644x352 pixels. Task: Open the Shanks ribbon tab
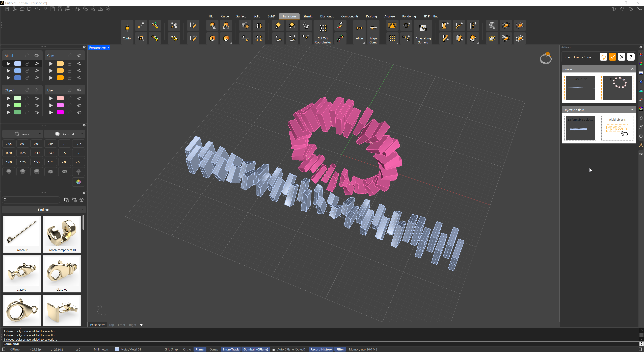pos(308,16)
